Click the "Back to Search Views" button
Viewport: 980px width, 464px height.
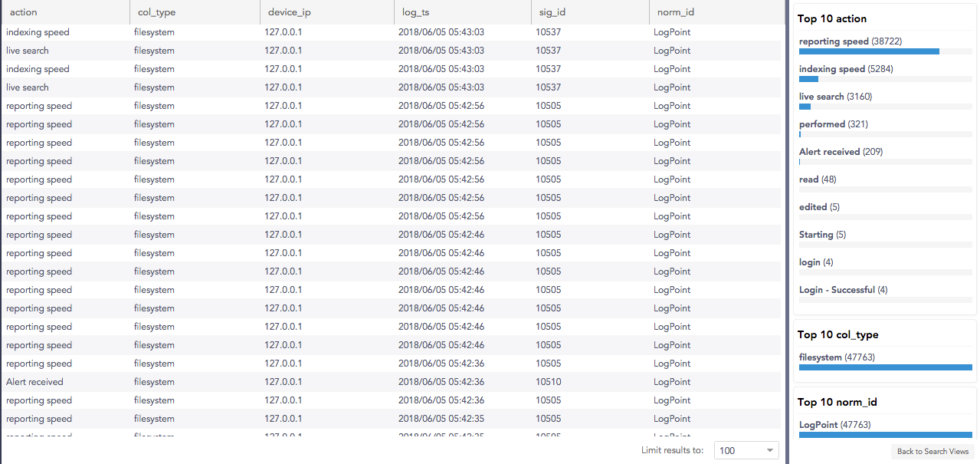[x=932, y=451]
